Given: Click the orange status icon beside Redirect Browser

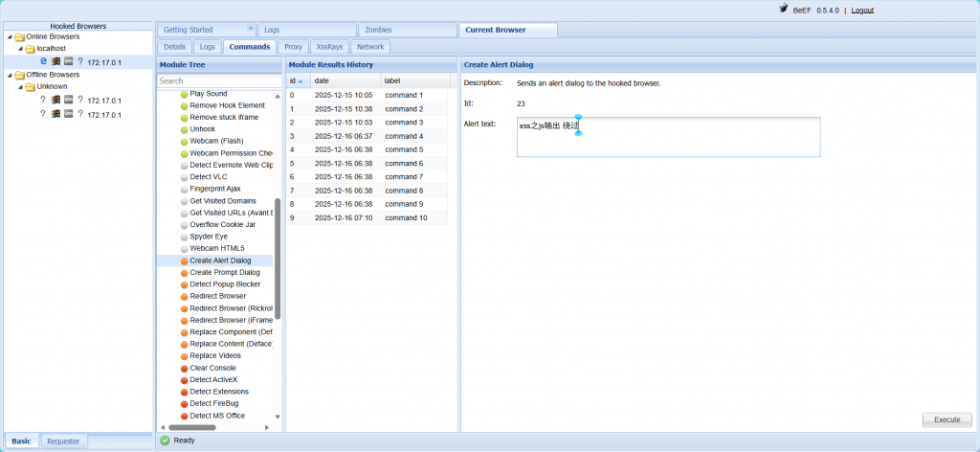Looking at the screenshot, I should tap(184, 297).
